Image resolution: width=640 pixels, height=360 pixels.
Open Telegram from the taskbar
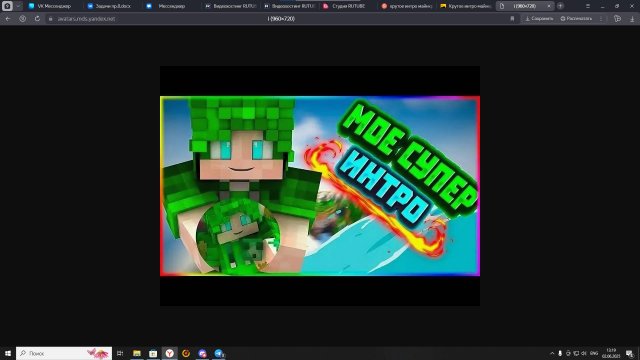(219, 353)
